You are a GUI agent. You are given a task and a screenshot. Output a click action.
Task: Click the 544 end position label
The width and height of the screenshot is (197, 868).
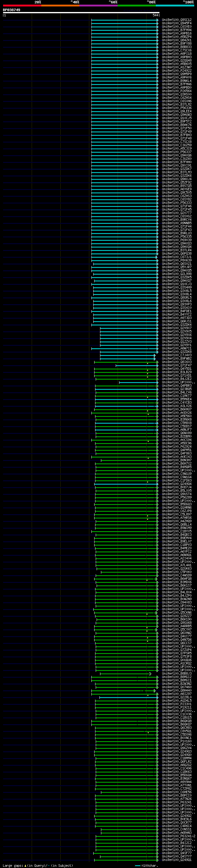point(155,15)
